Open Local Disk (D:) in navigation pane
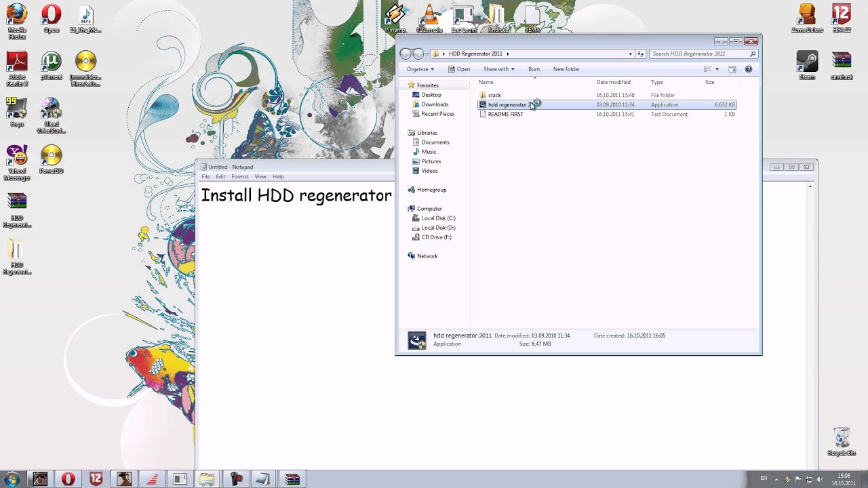Image resolution: width=868 pixels, height=488 pixels. pyautogui.click(x=438, y=228)
